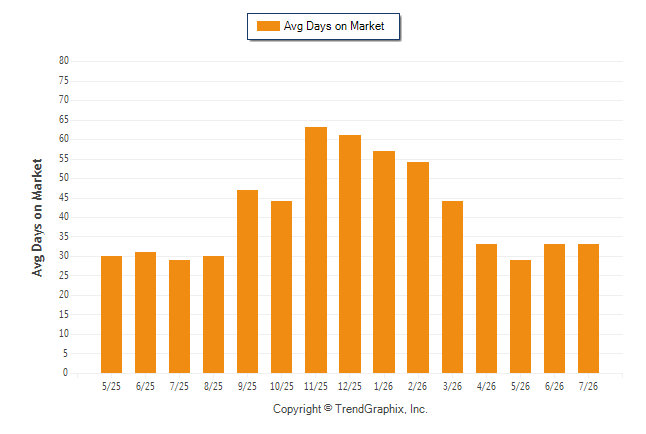Click the 11/25 x-axis label
Screen dimensions: 646x434
click(x=316, y=386)
